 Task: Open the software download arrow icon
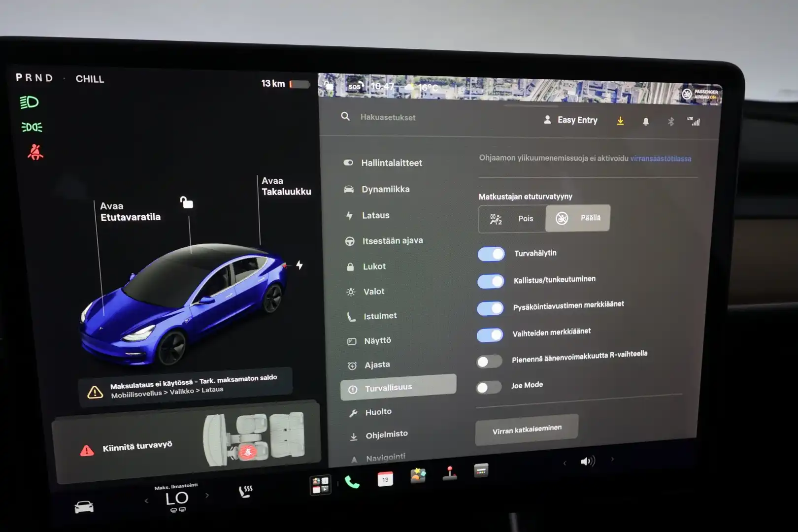(620, 121)
